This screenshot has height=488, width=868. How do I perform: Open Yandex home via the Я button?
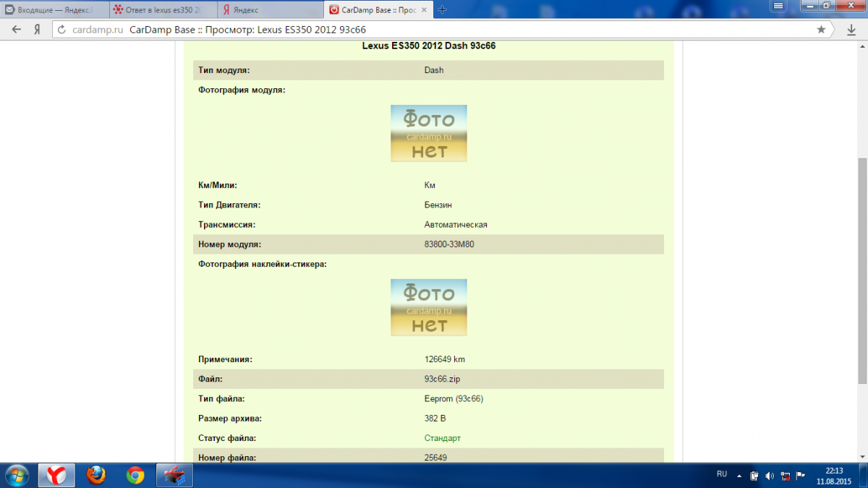(36, 30)
